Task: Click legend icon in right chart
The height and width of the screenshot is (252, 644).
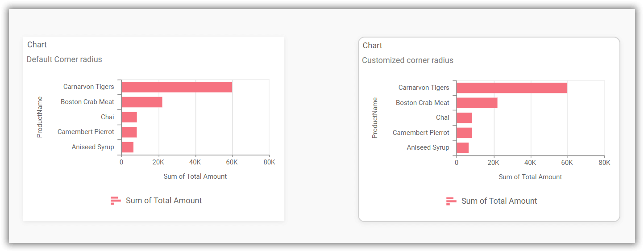Action: 451,202
